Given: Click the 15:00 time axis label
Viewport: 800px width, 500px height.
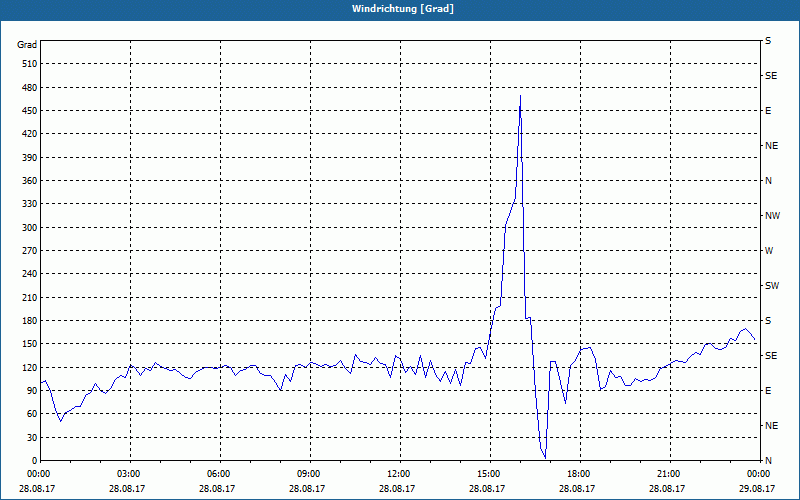Looking at the screenshot, I should pyautogui.click(x=490, y=474).
